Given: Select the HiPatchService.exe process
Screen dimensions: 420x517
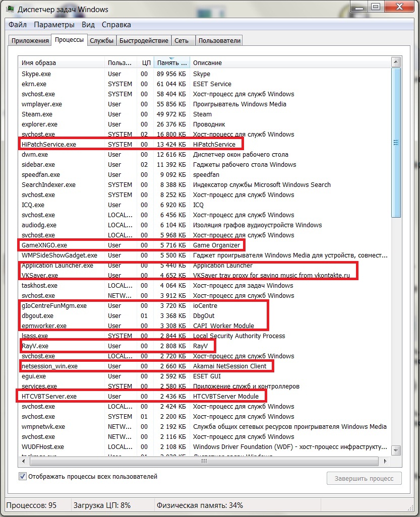Looking at the screenshot, I should [205, 145].
